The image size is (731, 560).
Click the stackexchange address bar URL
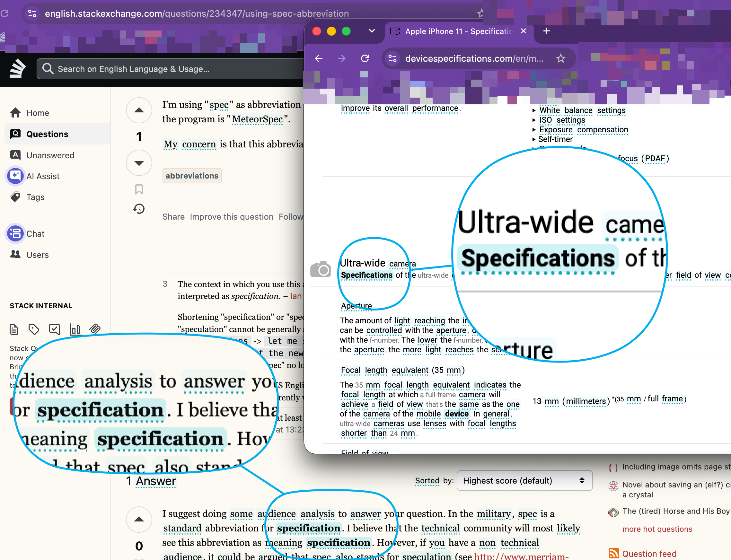coord(197,13)
